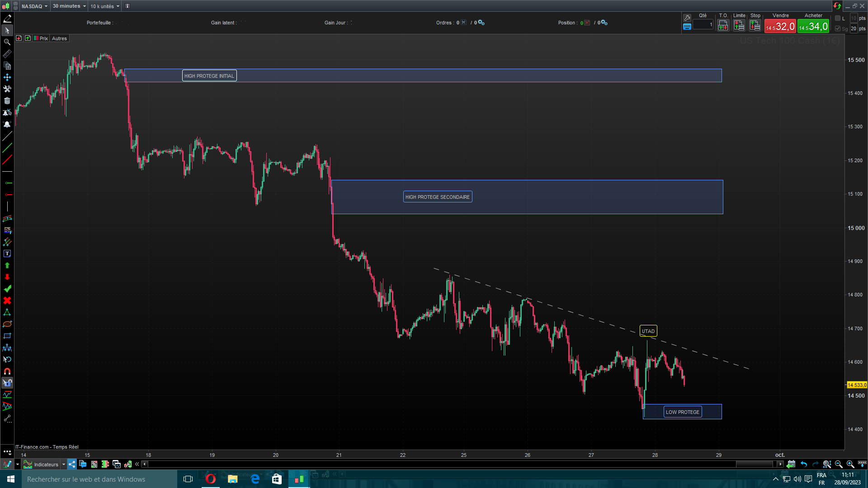Select the text annotation tool
Image resolution: width=868 pixels, height=488 pixels.
coord(7,254)
